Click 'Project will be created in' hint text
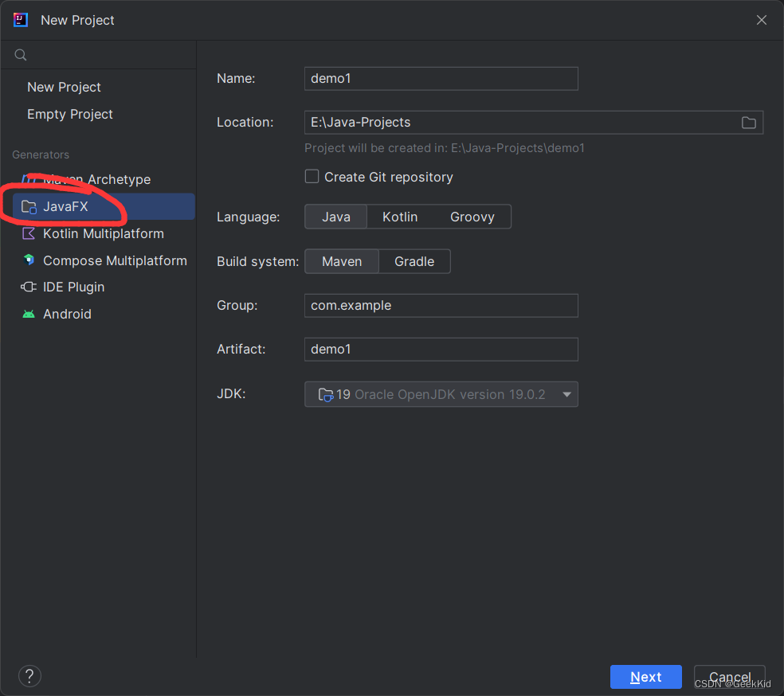Viewport: 784px width, 696px height. [445, 148]
